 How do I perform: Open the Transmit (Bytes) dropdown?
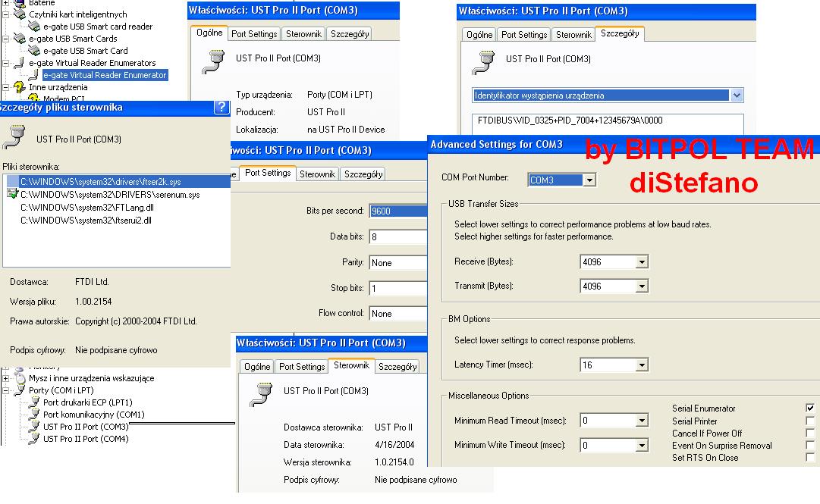point(642,286)
